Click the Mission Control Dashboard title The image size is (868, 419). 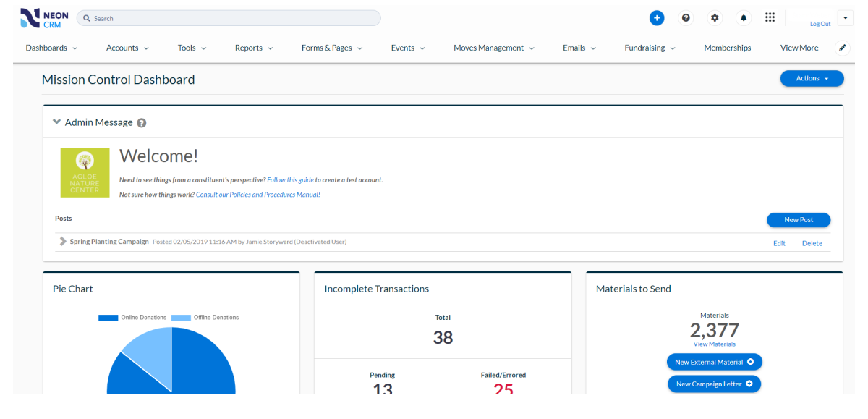pos(119,80)
